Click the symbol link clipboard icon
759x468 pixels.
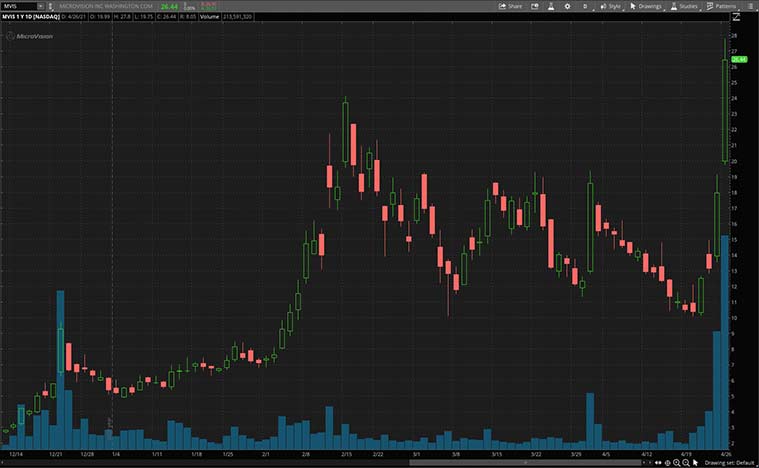(50, 6)
